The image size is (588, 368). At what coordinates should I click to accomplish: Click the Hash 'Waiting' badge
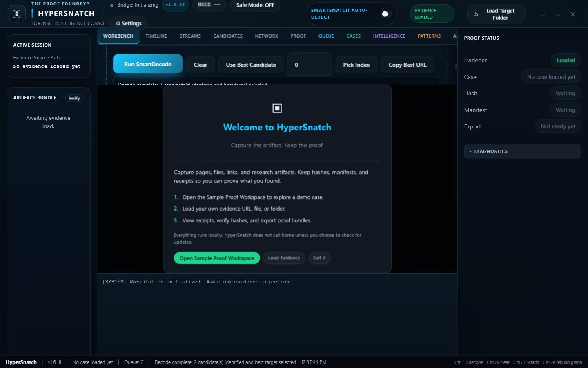[x=566, y=93]
